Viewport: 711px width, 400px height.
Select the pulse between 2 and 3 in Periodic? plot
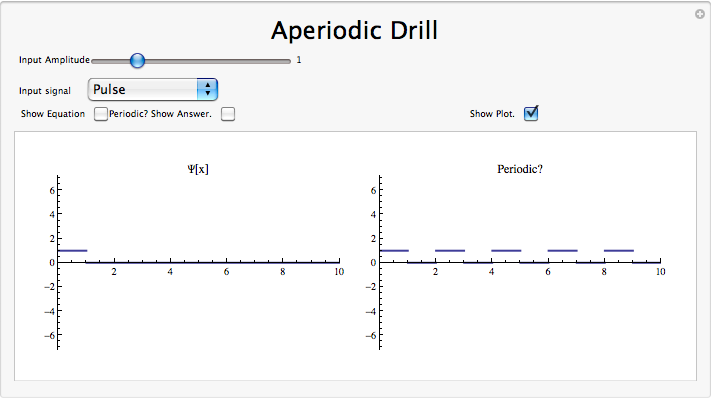click(x=450, y=250)
